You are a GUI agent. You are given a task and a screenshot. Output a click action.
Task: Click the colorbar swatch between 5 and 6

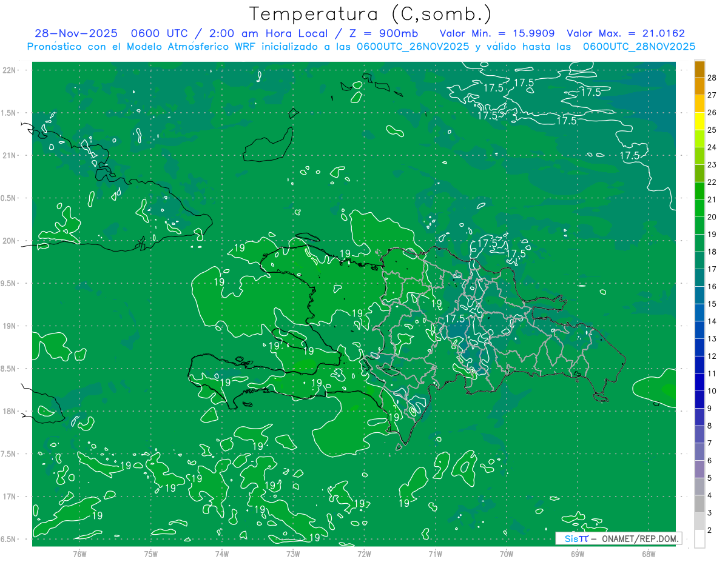point(699,469)
